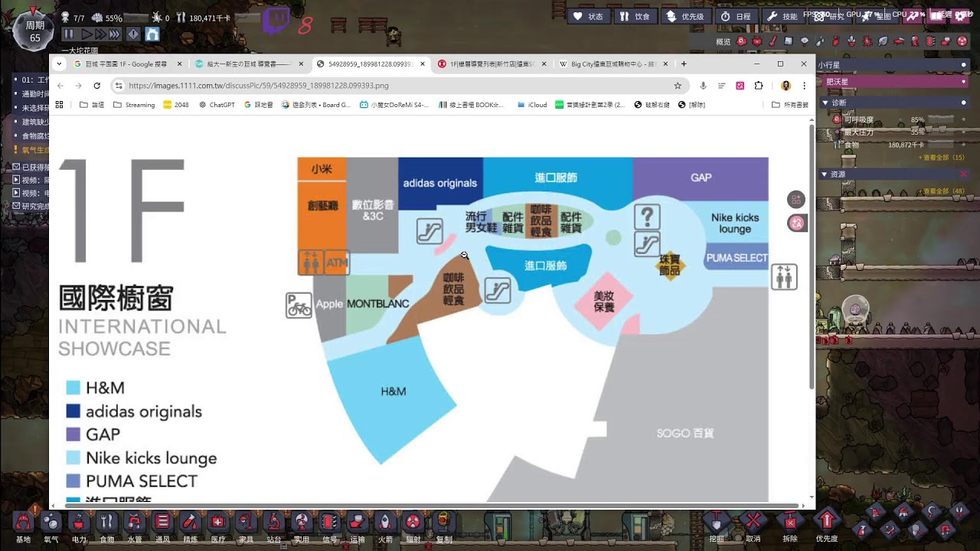Collapse the Diagnostics (诊断) section

[825, 102]
